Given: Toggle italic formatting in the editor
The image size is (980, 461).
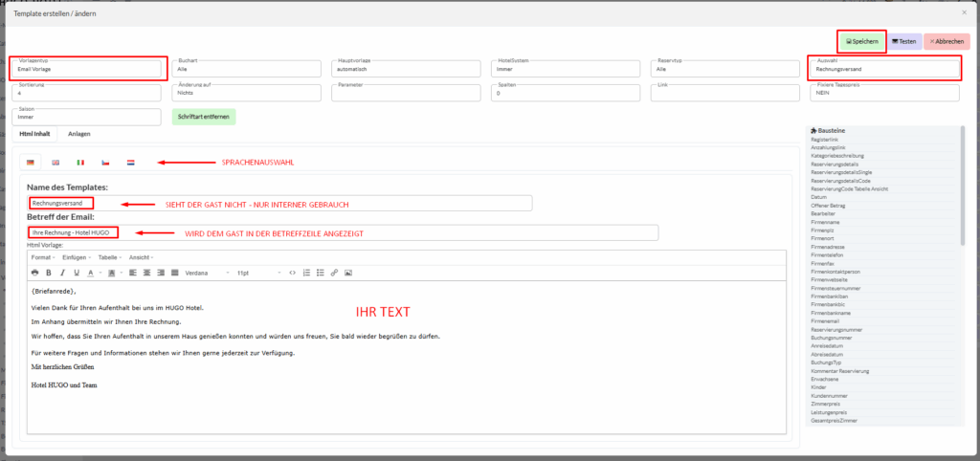Looking at the screenshot, I should pos(62,273).
